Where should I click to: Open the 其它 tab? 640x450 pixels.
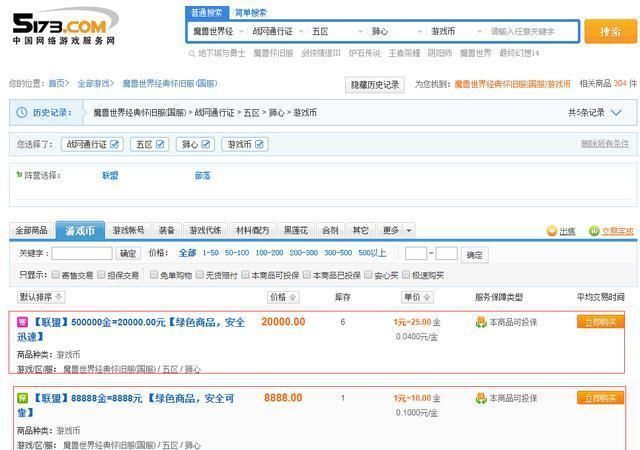[x=360, y=230]
